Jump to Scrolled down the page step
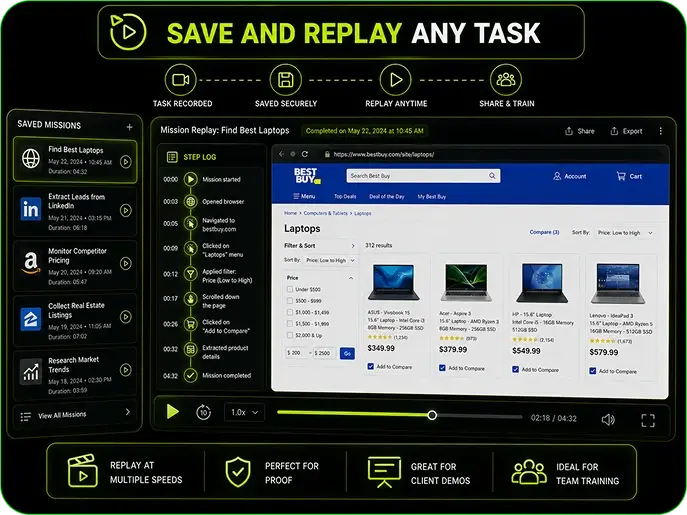687x515 pixels. click(x=191, y=299)
